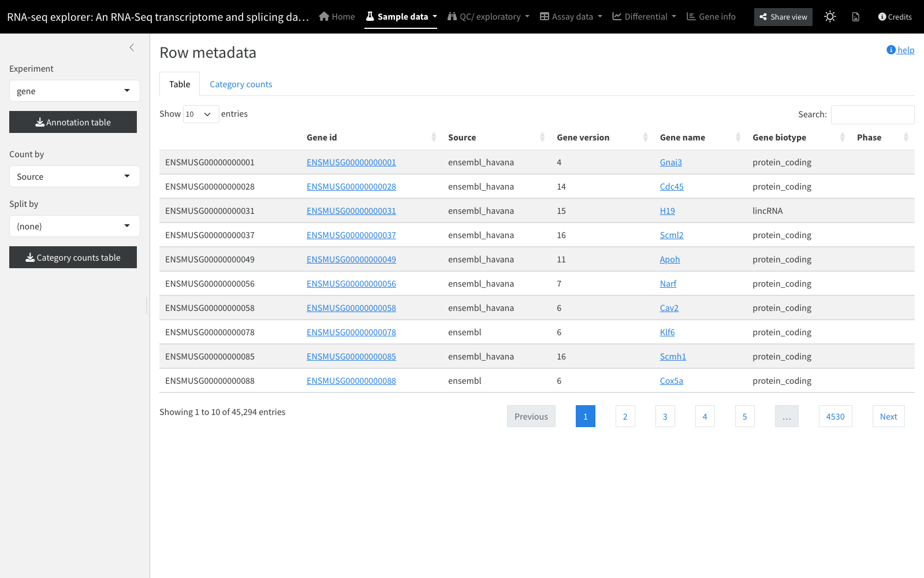Sort by Gene version column arrows

click(646, 137)
